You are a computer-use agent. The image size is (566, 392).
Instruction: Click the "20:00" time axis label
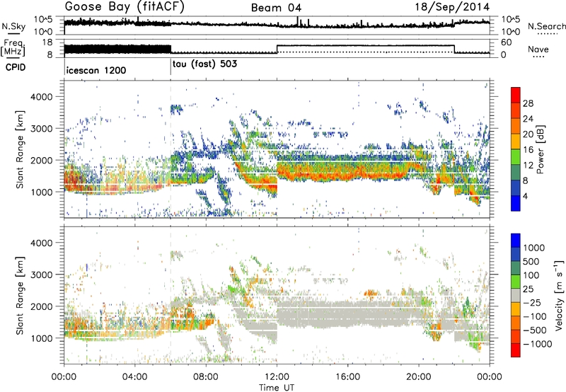coord(419,376)
